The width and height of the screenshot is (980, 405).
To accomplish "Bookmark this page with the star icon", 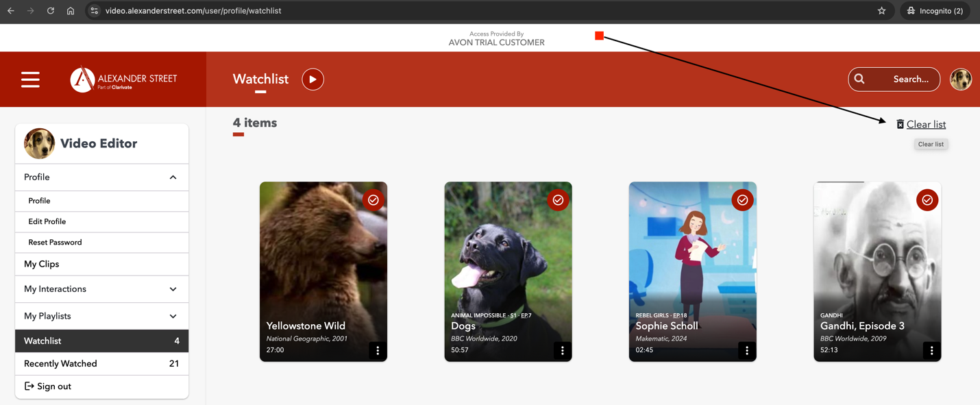I will (881, 11).
